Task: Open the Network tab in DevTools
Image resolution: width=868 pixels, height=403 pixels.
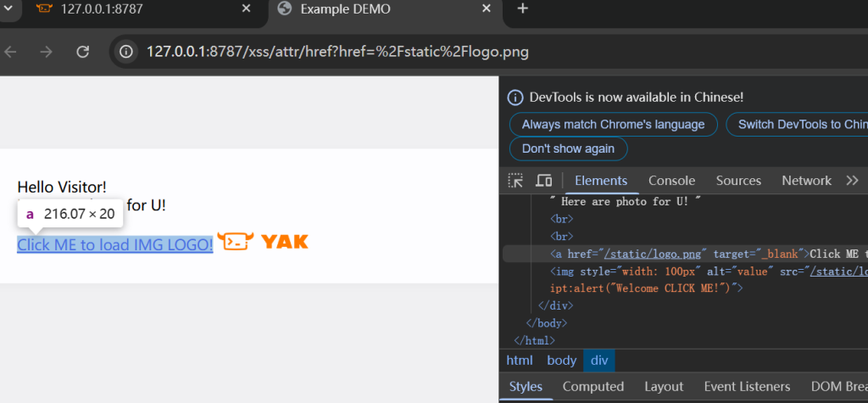Action: click(x=806, y=181)
